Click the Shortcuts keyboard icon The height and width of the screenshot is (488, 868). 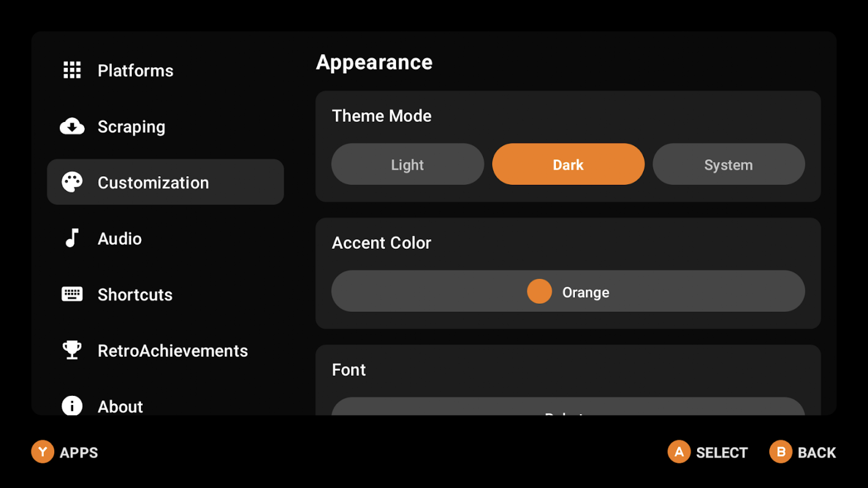[72, 294]
